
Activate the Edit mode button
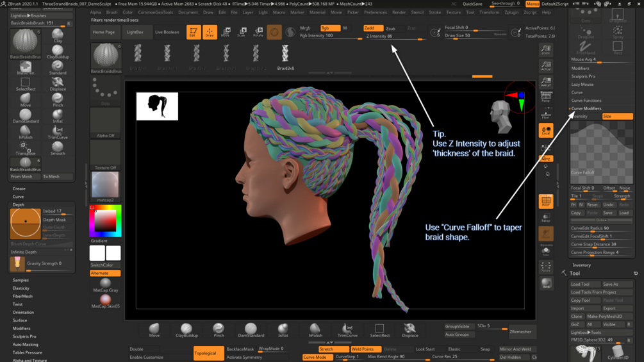click(x=194, y=32)
